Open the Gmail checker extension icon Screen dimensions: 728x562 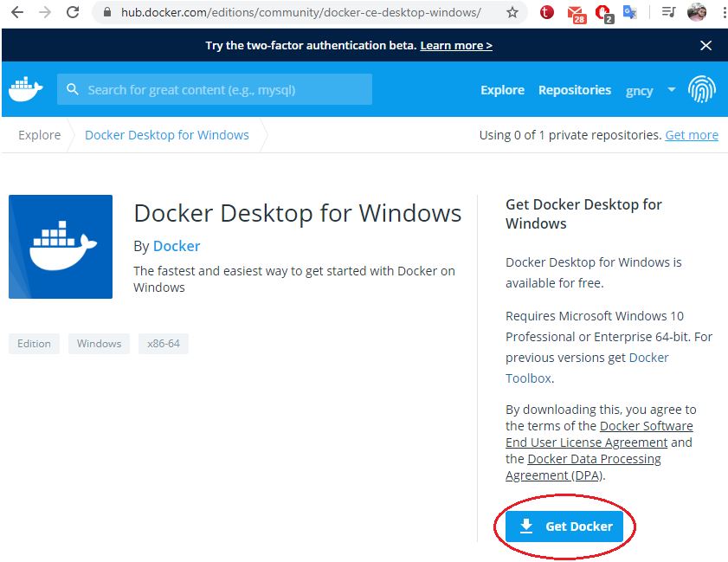[576, 13]
